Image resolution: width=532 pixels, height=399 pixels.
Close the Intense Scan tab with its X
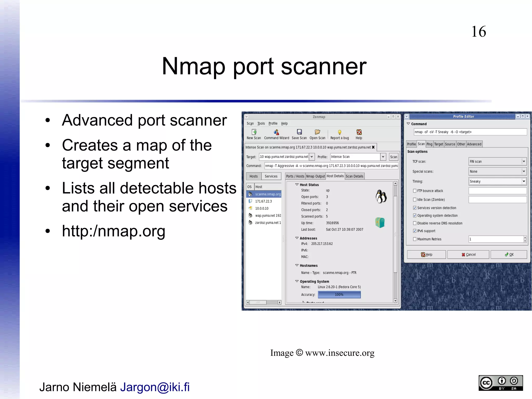(373, 147)
